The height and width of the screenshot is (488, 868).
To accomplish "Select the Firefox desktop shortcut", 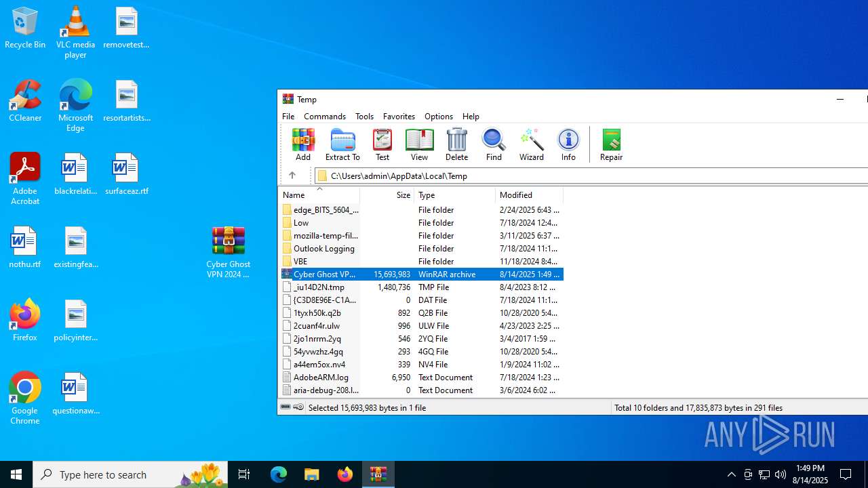I will [x=25, y=321].
